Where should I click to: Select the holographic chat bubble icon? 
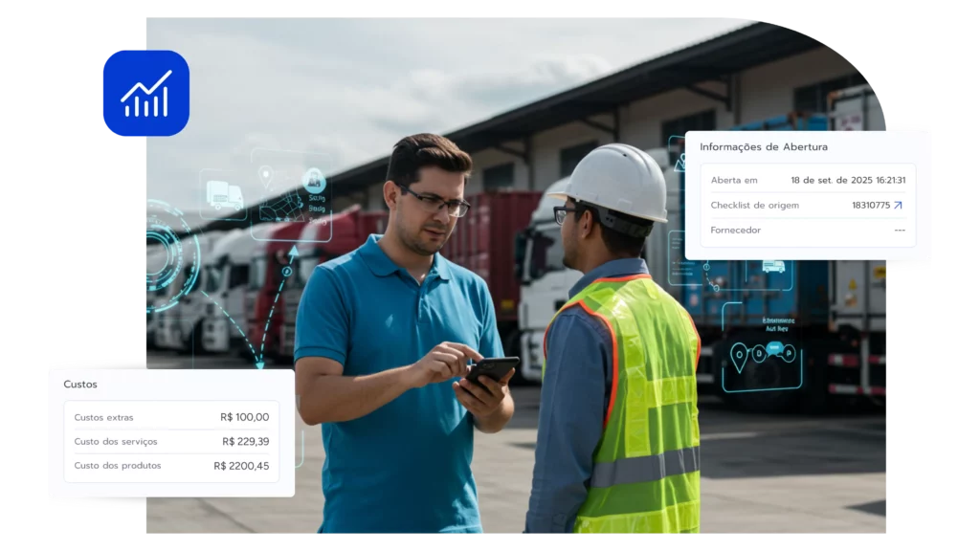[x=774, y=348]
